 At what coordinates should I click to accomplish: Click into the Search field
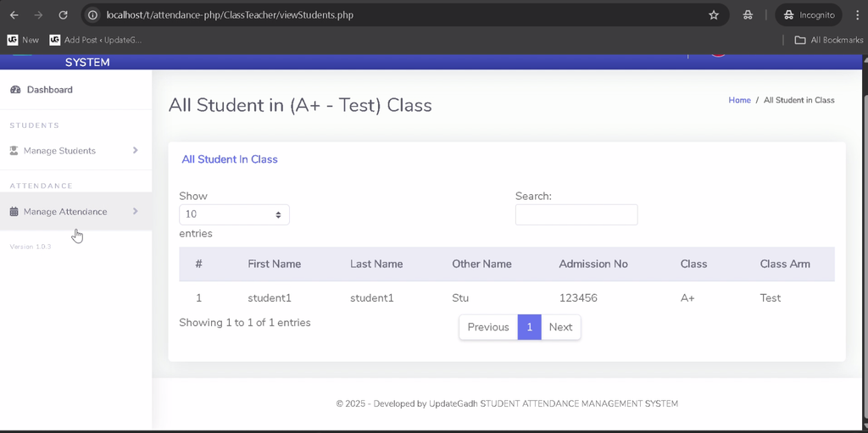coord(576,214)
